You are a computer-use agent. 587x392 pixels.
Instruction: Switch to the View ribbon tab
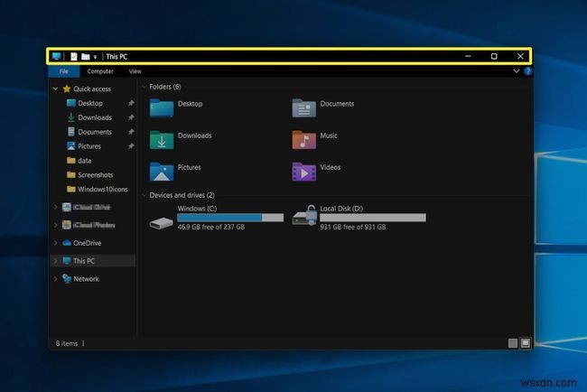coord(135,71)
